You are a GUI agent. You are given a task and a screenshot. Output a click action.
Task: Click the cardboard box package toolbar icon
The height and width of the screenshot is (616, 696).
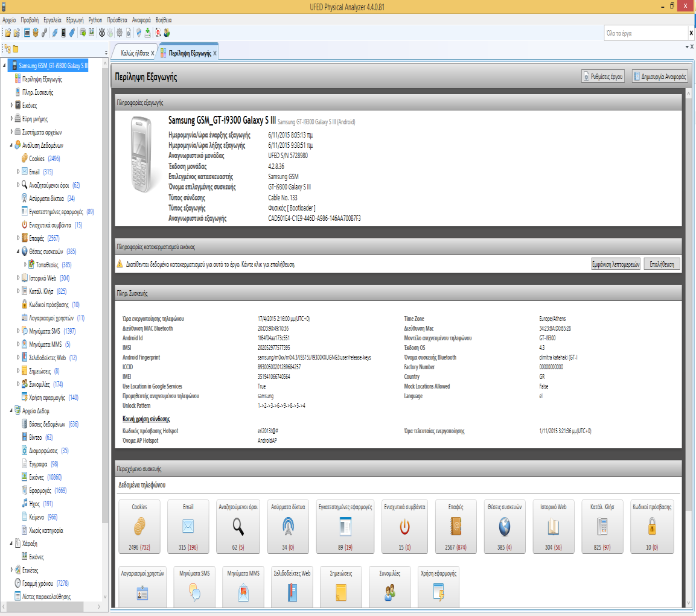[36, 33]
